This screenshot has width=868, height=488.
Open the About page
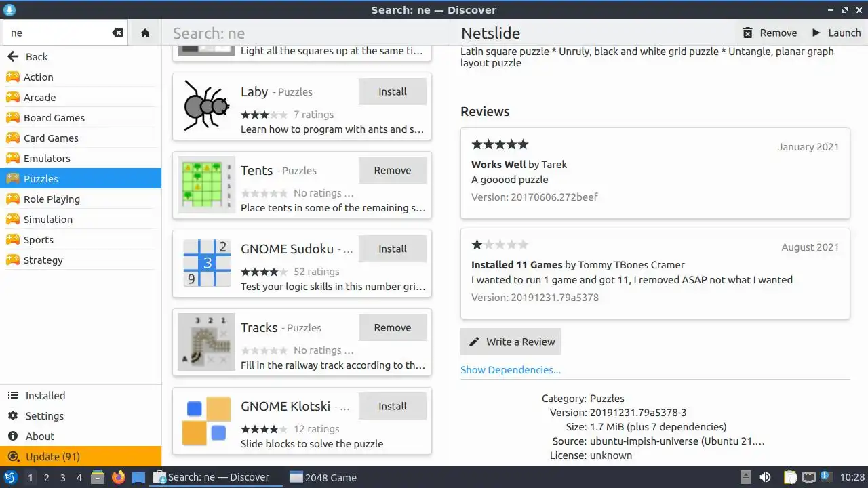pyautogui.click(x=81, y=436)
